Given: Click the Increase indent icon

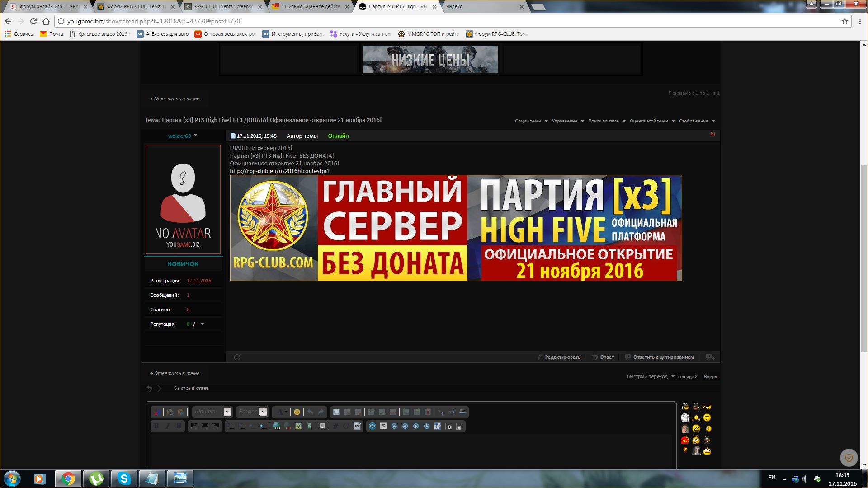Looking at the screenshot, I should (x=264, y=426).
